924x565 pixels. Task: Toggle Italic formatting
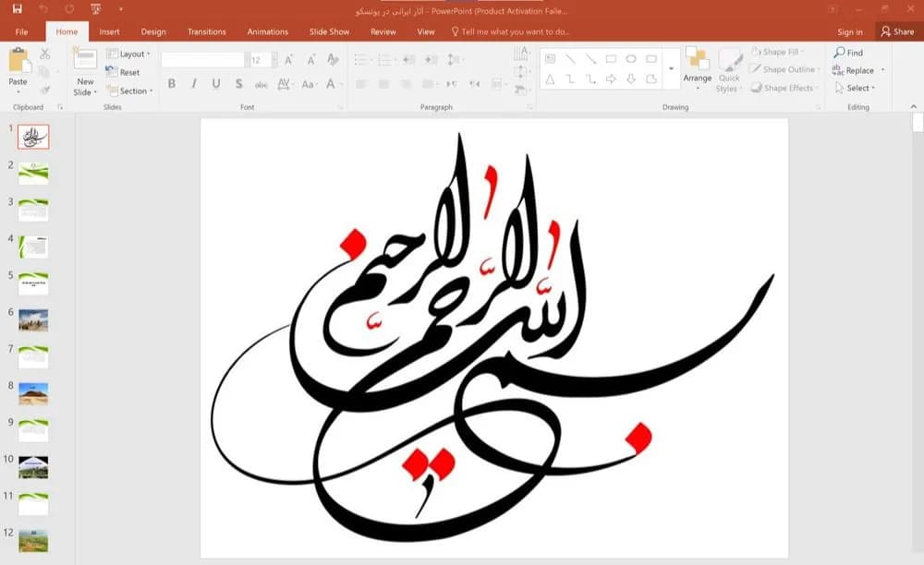point(194,84)
